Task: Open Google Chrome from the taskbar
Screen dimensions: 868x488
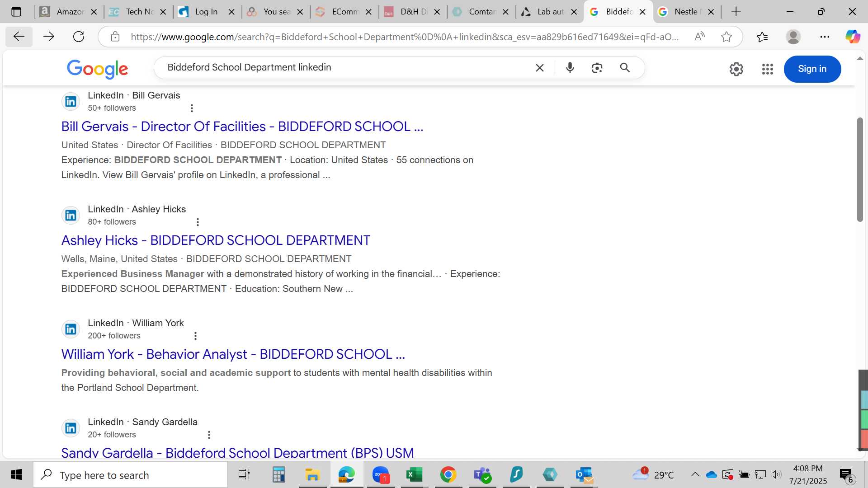Action: point(448,474)
